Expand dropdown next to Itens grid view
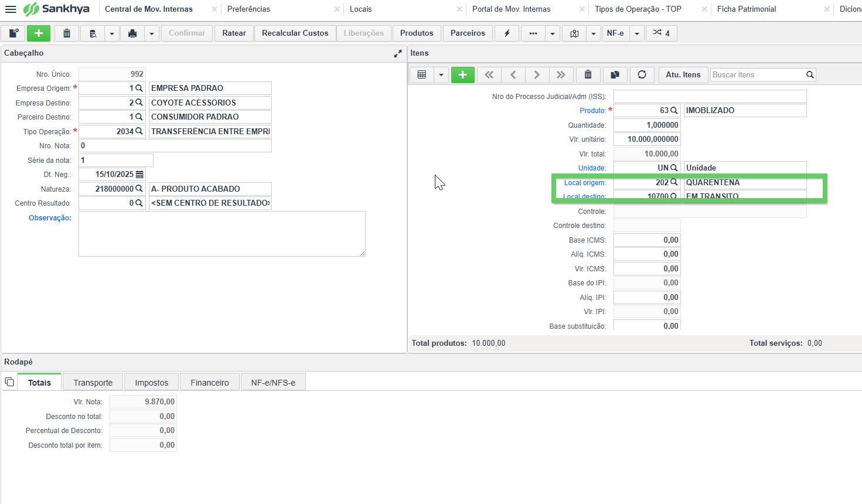This screenshot has height=504, width=862. 441,75
